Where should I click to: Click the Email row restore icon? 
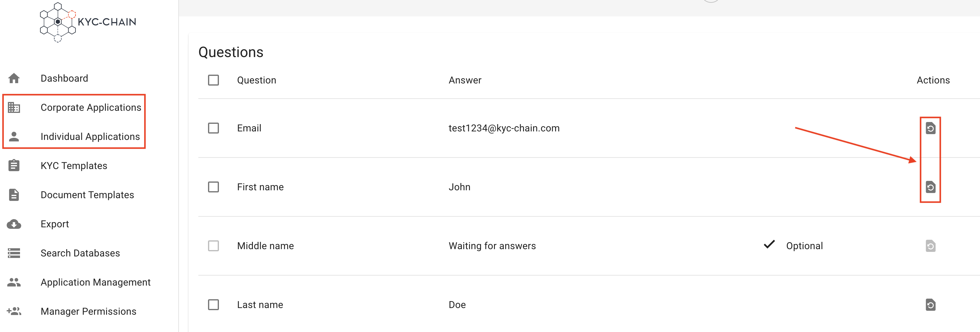[x=930, y=128]
